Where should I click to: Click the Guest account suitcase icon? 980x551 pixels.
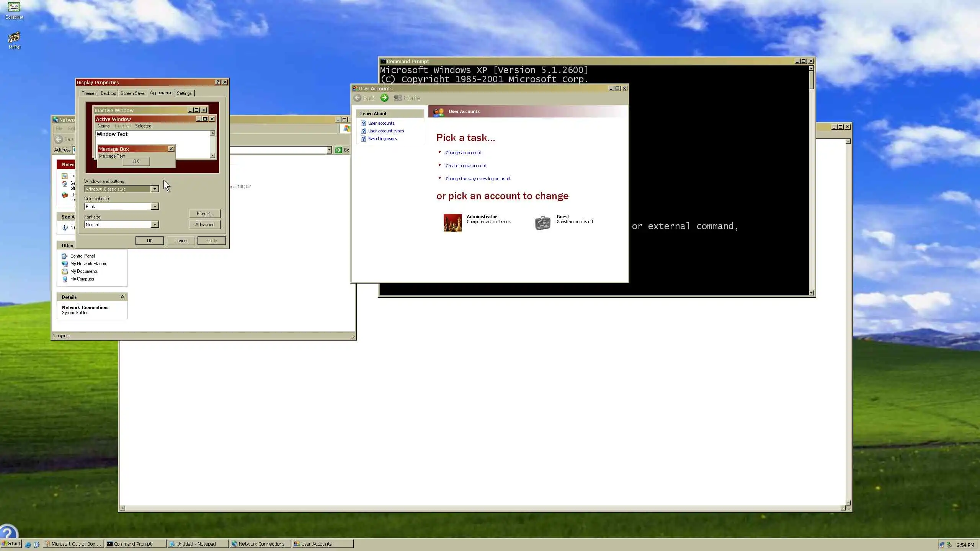click(542, 223)
